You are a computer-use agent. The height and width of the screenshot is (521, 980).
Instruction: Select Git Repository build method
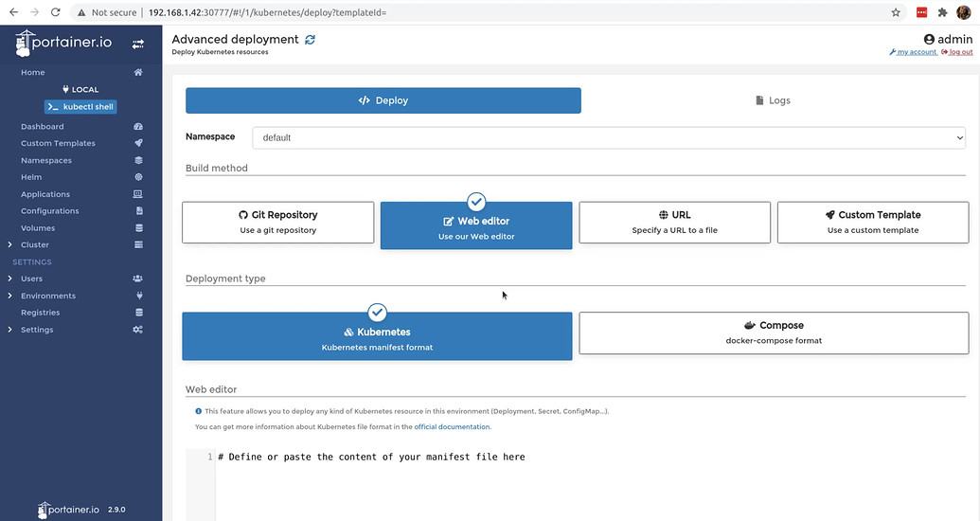coord(278,222)
